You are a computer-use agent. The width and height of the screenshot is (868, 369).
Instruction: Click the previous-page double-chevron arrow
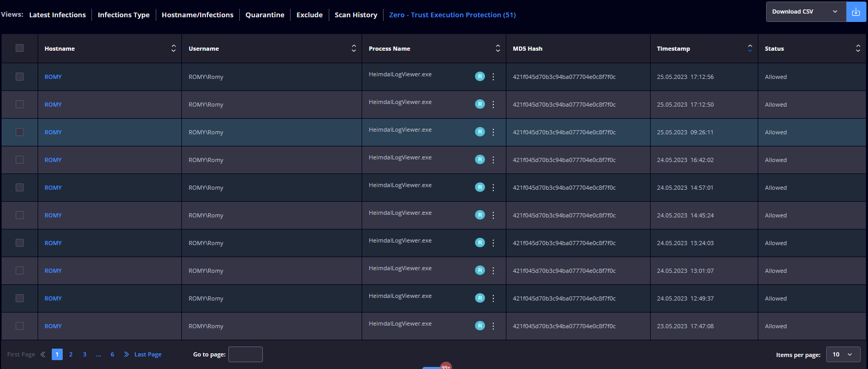coord(43,354)
